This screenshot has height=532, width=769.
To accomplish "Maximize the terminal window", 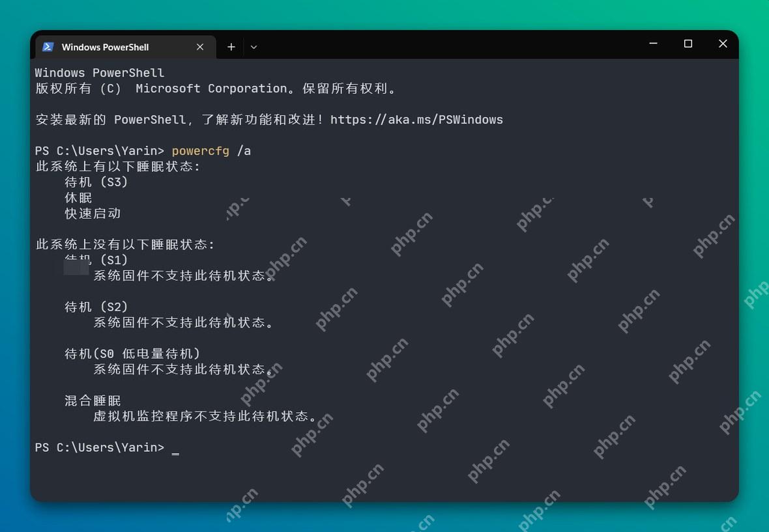I will point(688,44).
